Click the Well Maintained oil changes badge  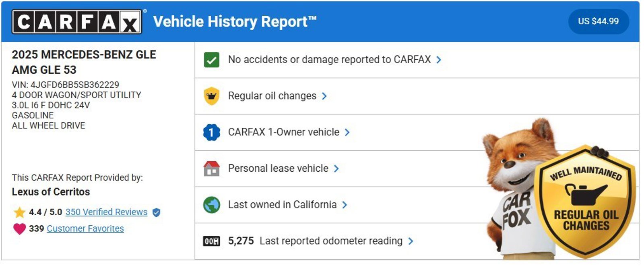click(586, 202)
